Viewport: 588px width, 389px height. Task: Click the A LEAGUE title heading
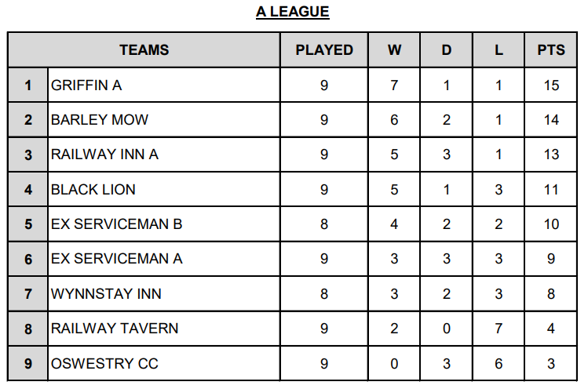point(292,12)
